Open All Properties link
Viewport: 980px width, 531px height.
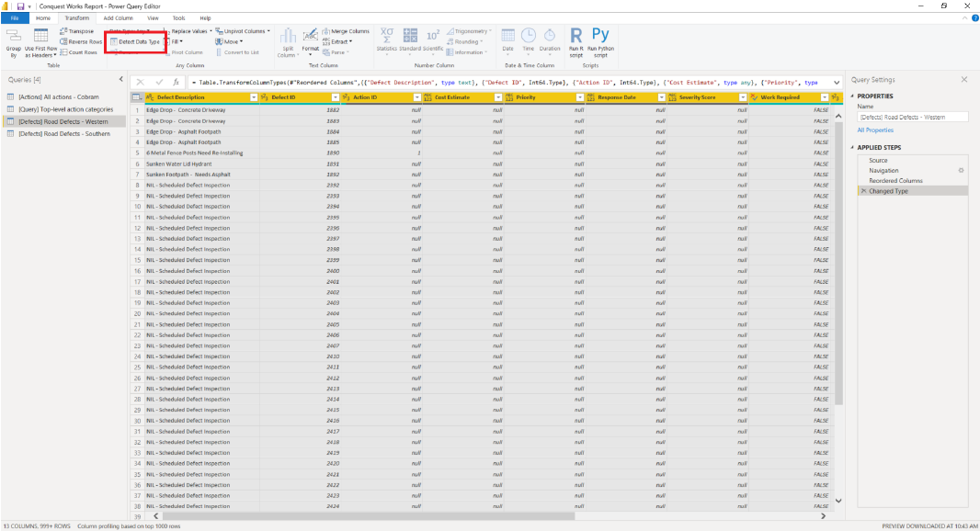click(x=875, y=130)
